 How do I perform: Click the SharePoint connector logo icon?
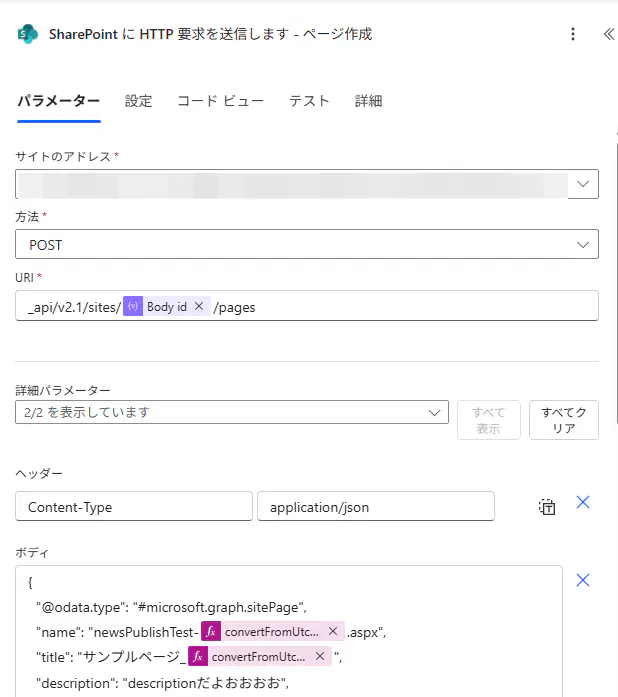click(28, 34)
